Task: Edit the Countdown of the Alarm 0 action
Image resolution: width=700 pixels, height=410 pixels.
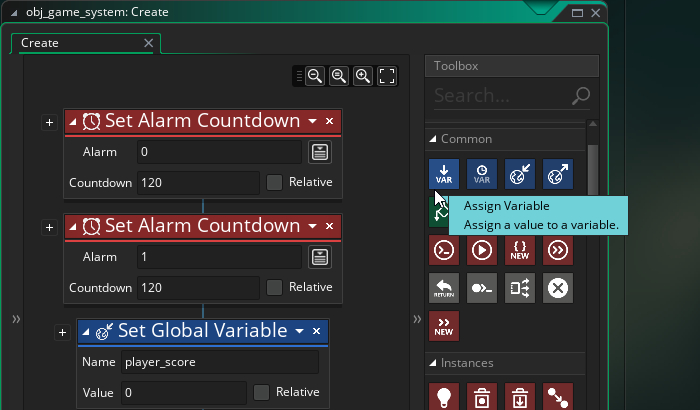Action: 198,183
